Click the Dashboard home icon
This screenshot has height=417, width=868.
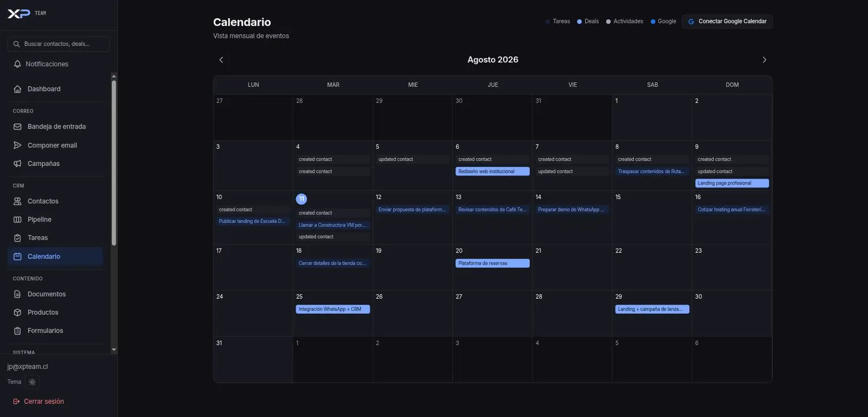(x=18, y=89)
